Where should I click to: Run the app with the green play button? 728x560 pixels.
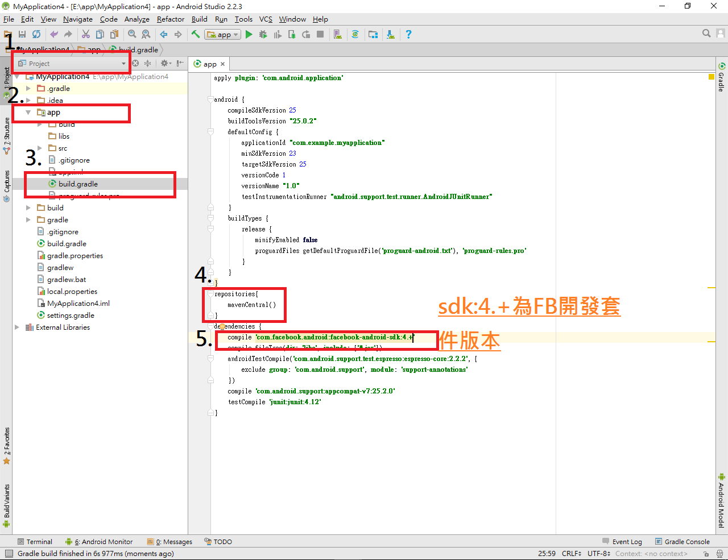249,34
